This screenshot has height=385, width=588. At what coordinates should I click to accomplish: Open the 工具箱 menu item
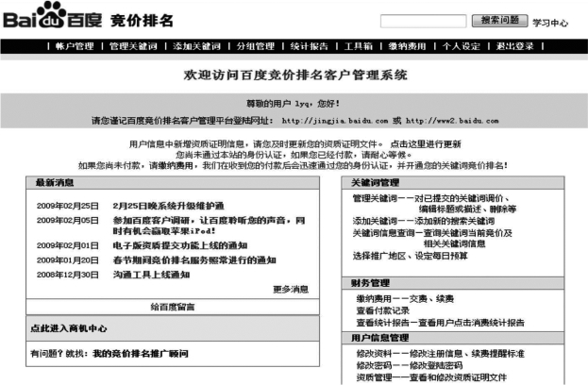(359, 46)
